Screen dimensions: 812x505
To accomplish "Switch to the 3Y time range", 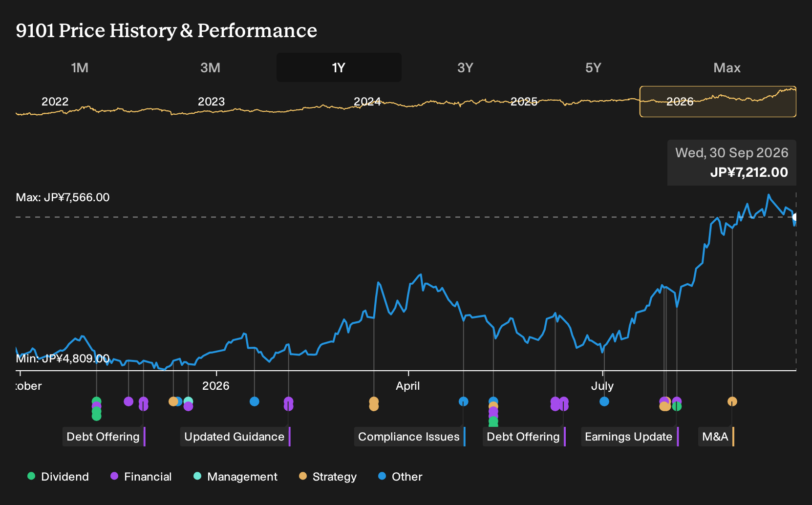I will tap(465, 67).
